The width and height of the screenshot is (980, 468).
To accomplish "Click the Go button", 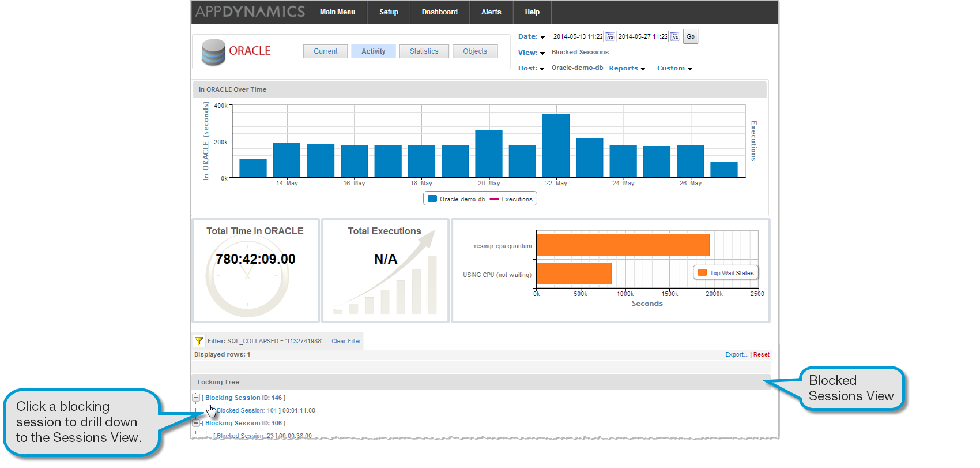I will pyautogui.click(x=691, y=36).
